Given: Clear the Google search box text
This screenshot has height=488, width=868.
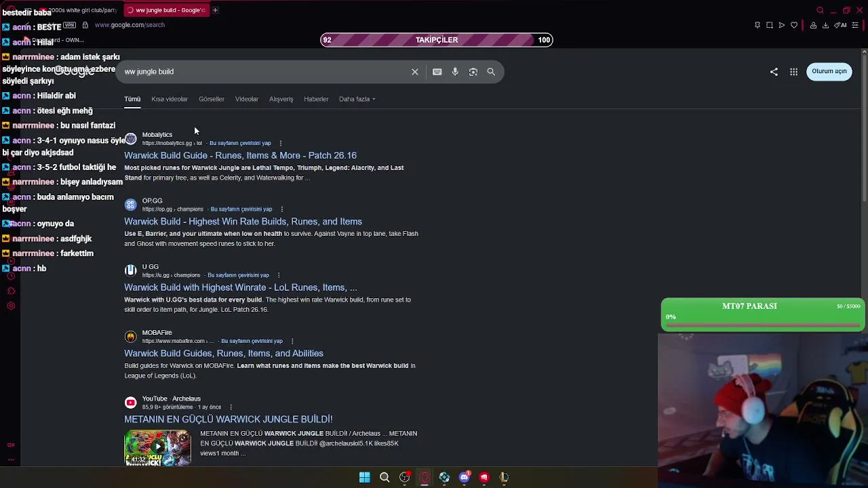Looking at the screenshot, I should tap(415, 72).
